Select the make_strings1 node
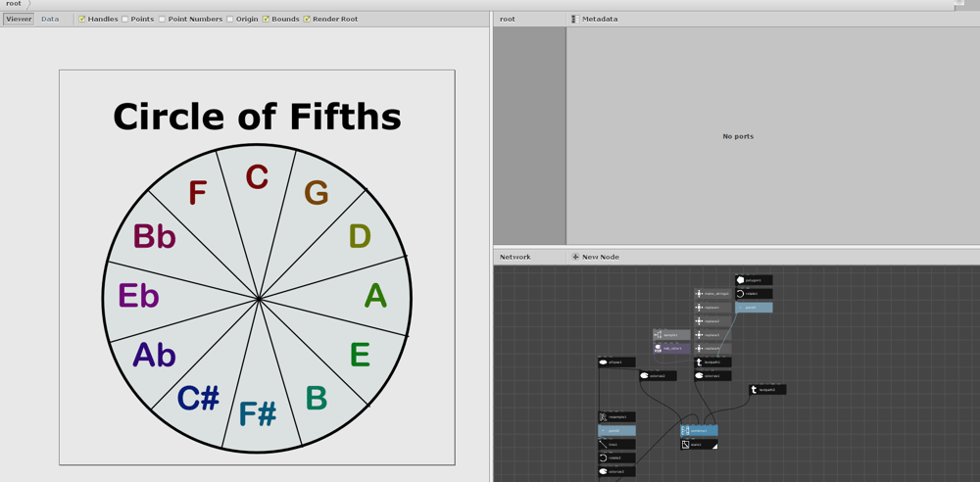 712,294
